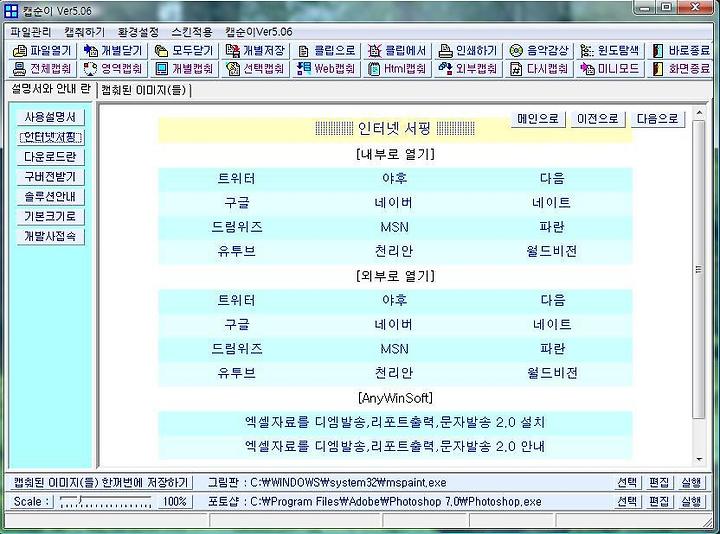
Task: Open the 캡춰하기 menu
Action: [x=84, y=32]
